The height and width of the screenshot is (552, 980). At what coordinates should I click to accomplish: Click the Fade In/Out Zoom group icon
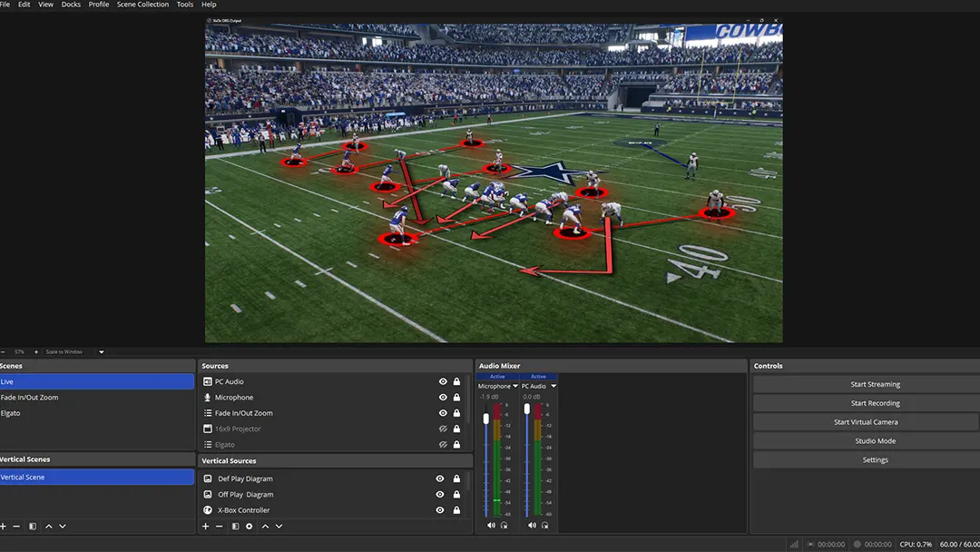[208, 412]
